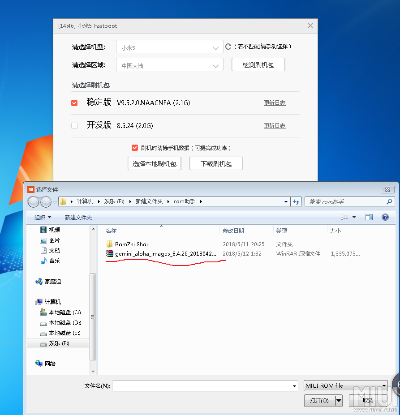
Task: Open the region dropdown in the flash tool
Action: (x=169, y=65)
